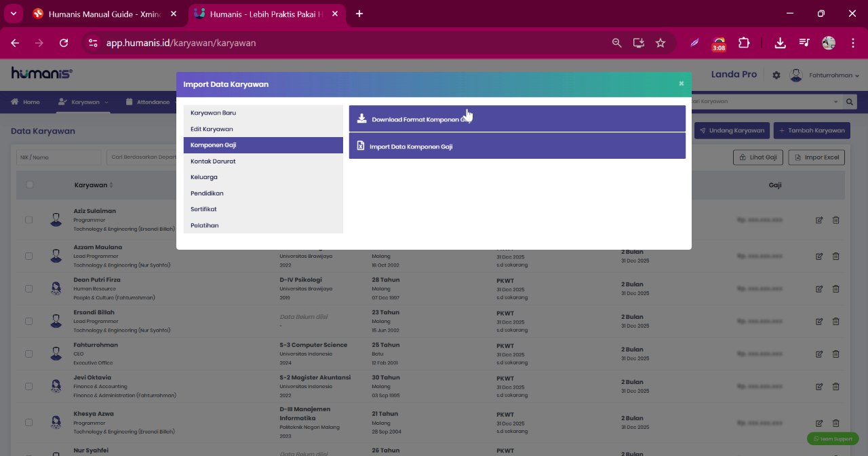Edit Aziz Sulaiman record icon
The height and width of the screenshot is (456, 868).
point(819,220)
